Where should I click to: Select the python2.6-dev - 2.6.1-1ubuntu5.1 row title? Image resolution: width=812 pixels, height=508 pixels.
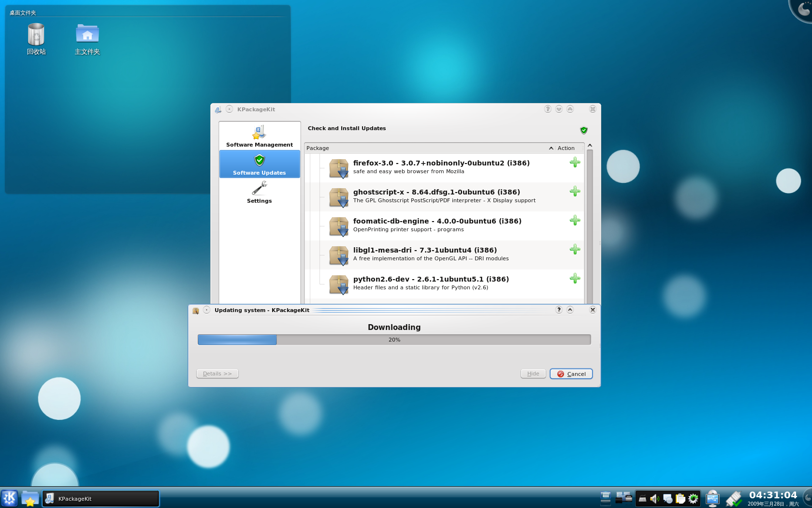pyautogui.click(x=431, y=279)
